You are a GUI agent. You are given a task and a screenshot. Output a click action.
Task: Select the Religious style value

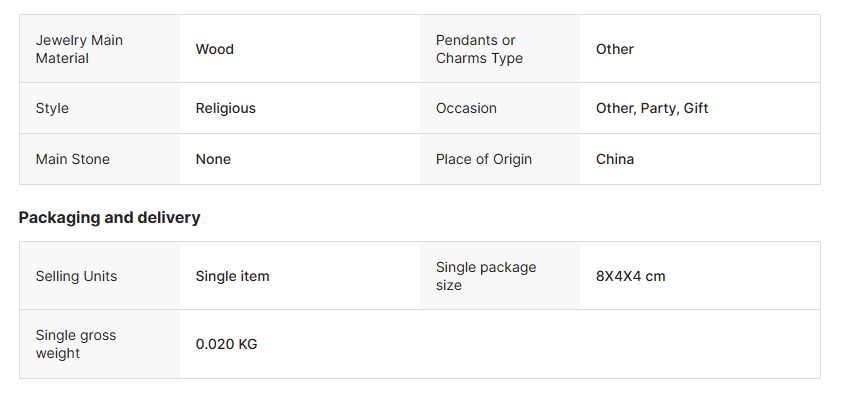pos(226,108)
